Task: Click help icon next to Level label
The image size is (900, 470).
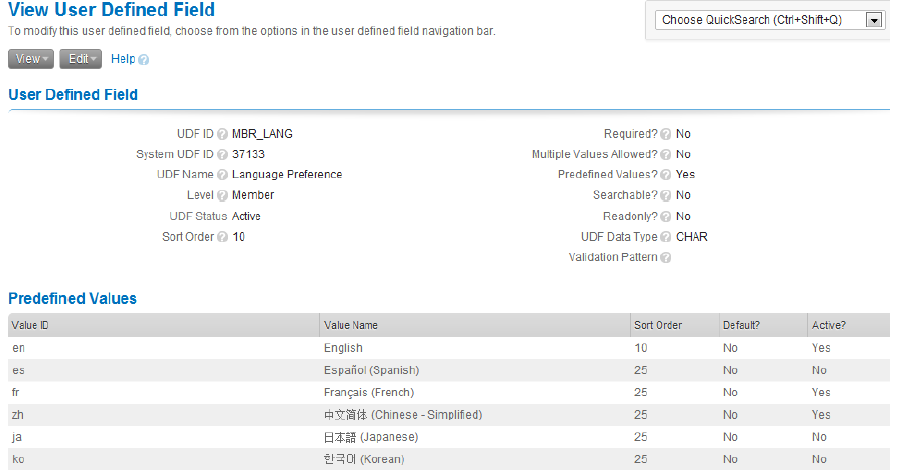Action: [223, 196]
